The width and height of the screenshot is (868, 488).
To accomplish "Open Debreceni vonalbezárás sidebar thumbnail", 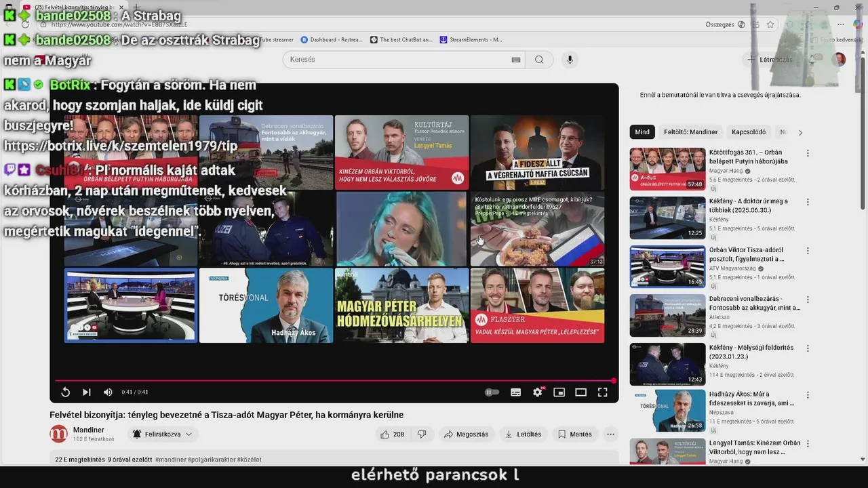I will point(667,315).
